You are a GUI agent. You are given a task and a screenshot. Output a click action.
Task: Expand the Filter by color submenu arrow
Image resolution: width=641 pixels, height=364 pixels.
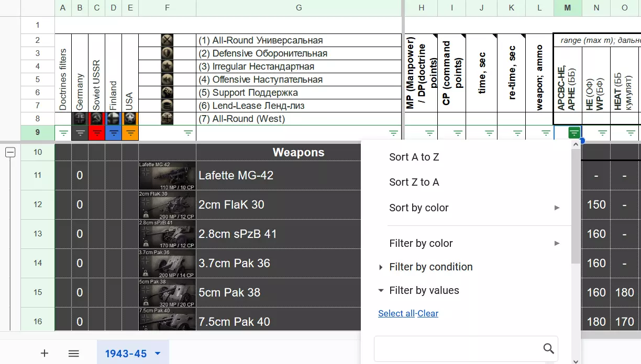pos(557,243)
